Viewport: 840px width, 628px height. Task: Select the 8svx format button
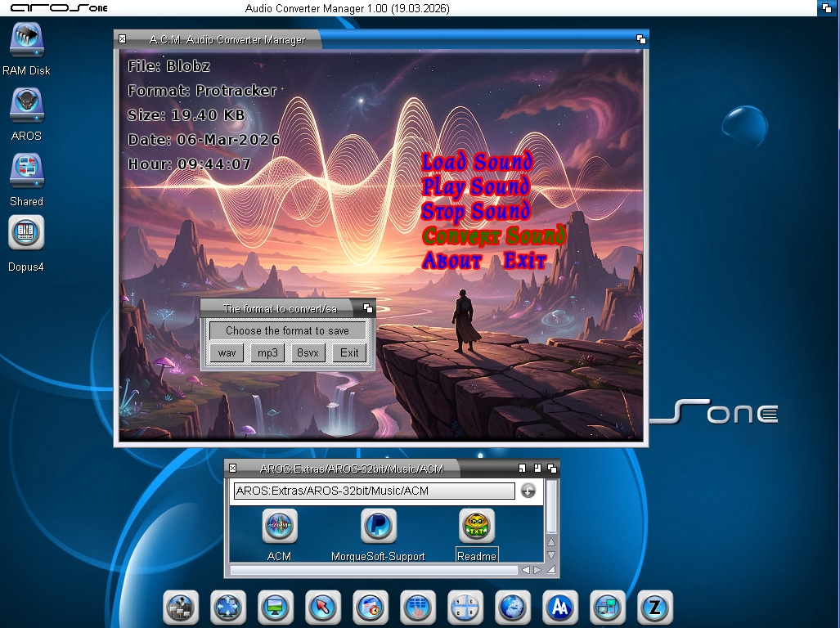click(308, 353)
